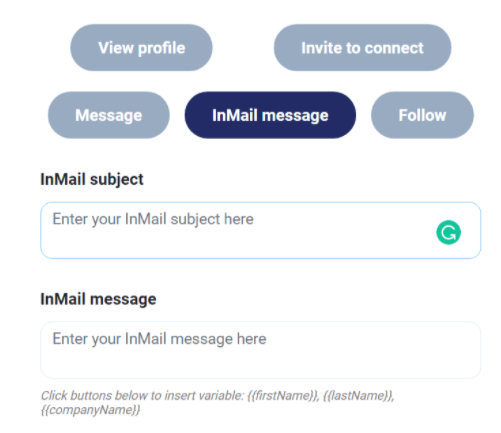Activate the InMail message action pill

270,115
